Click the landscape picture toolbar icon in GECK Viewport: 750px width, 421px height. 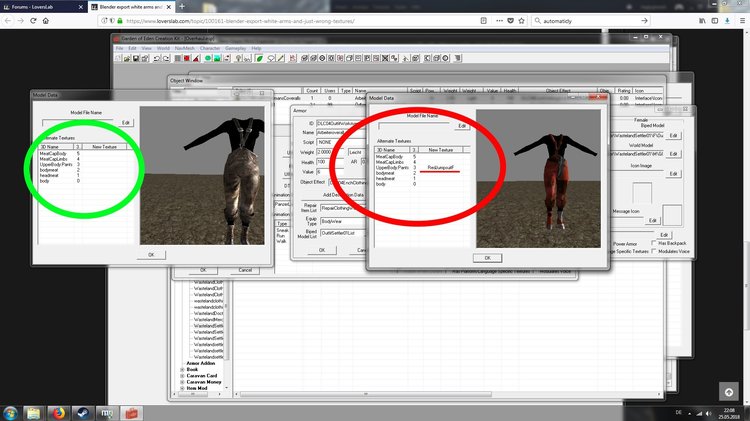pyautogui.click(x=217, y=58)
